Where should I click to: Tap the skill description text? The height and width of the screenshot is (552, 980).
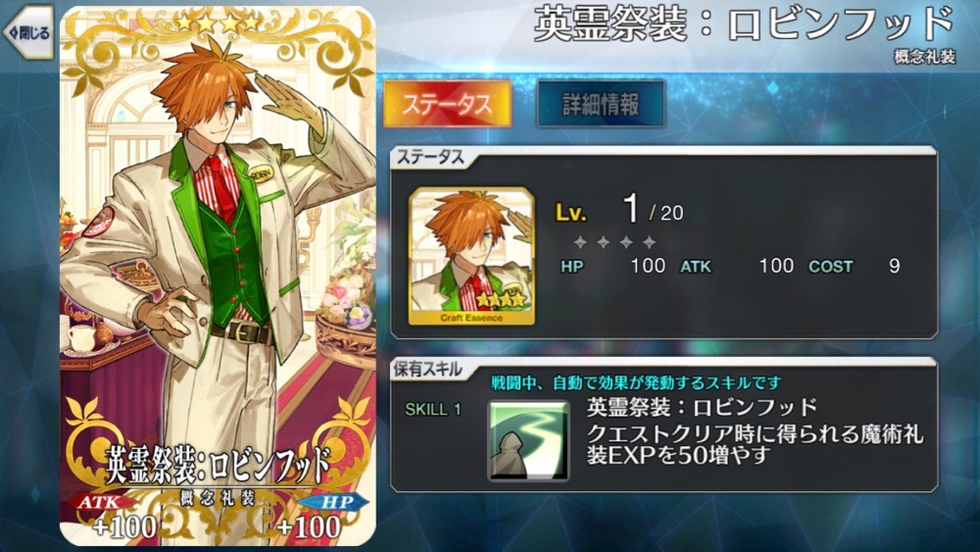(755, 444)
